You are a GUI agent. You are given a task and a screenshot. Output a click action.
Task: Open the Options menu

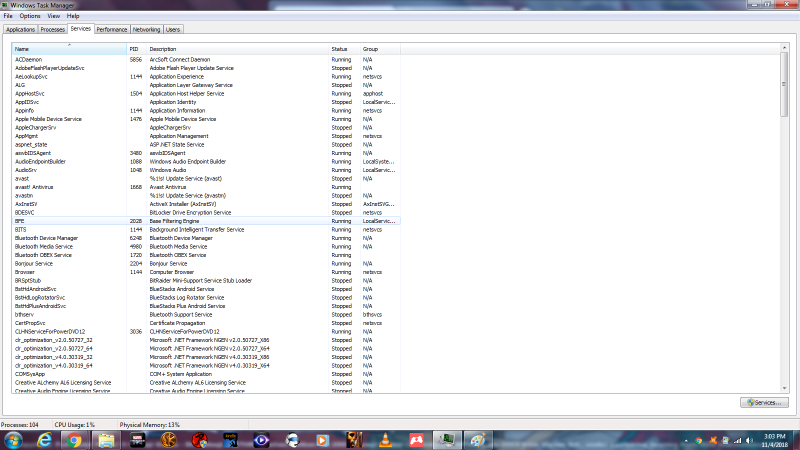[x=30, y=16]
